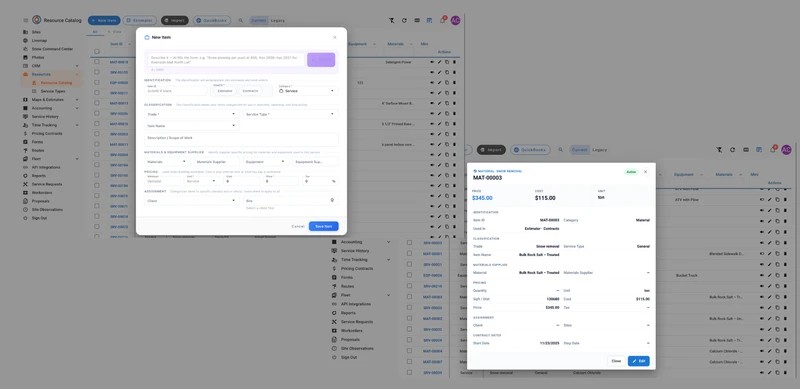Click the Import button in New Item window toolbar
800x389 pixels.
point(174,20)
